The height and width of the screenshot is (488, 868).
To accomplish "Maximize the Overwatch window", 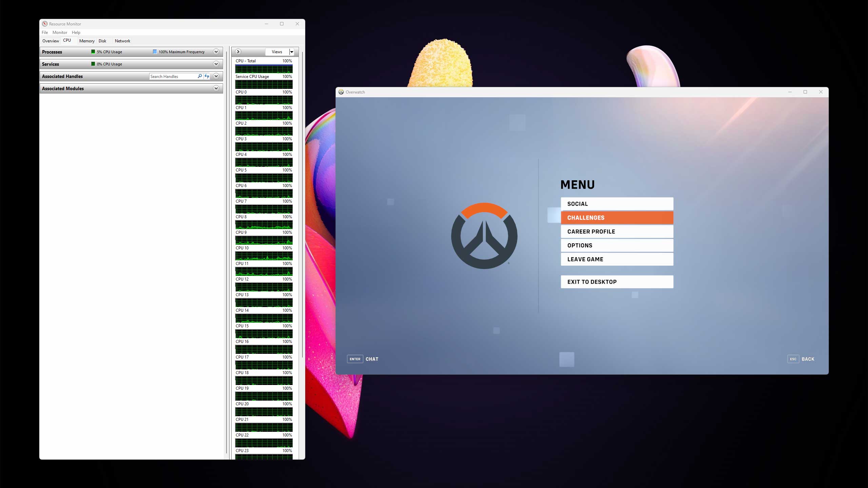I will click(x=805, y=92).
